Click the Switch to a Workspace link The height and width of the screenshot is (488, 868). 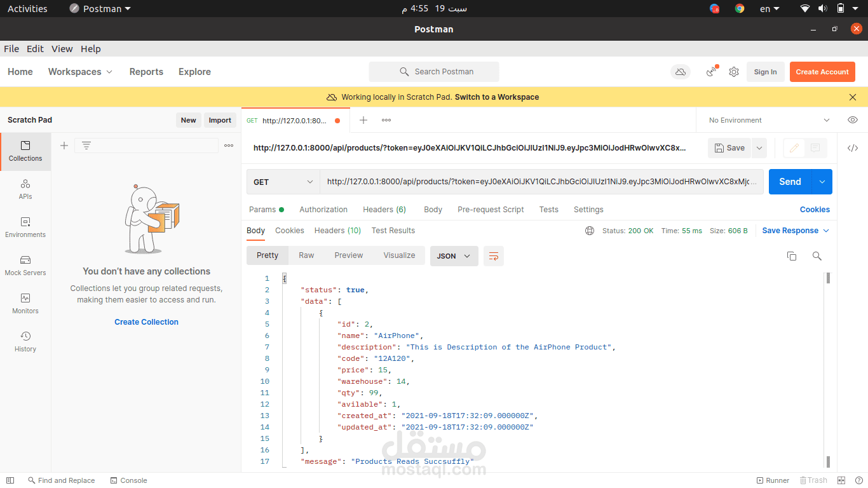497,97
